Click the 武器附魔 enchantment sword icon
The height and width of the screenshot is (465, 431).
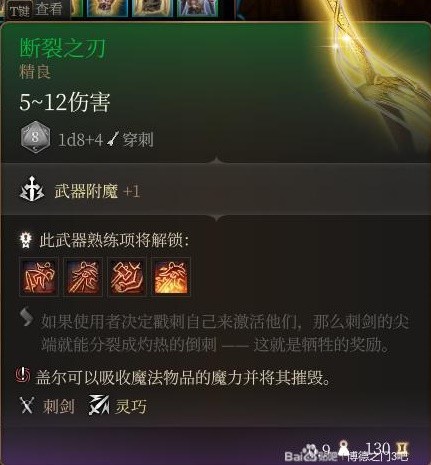(32, 190)
